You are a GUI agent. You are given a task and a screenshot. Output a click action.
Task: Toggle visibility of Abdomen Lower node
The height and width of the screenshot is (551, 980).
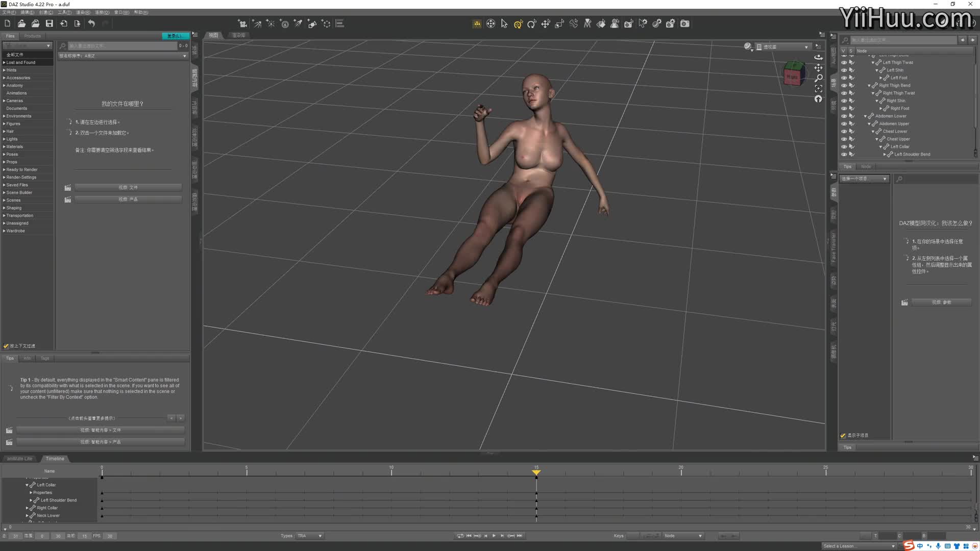[x=844, y=116]
